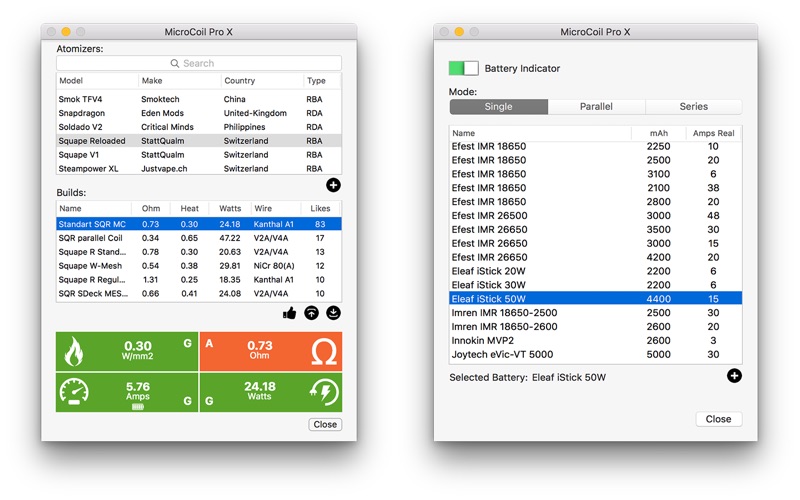Select the Squape V1 atomizer row
This screenshot has height=500, width=800.
tap(199, 155)
